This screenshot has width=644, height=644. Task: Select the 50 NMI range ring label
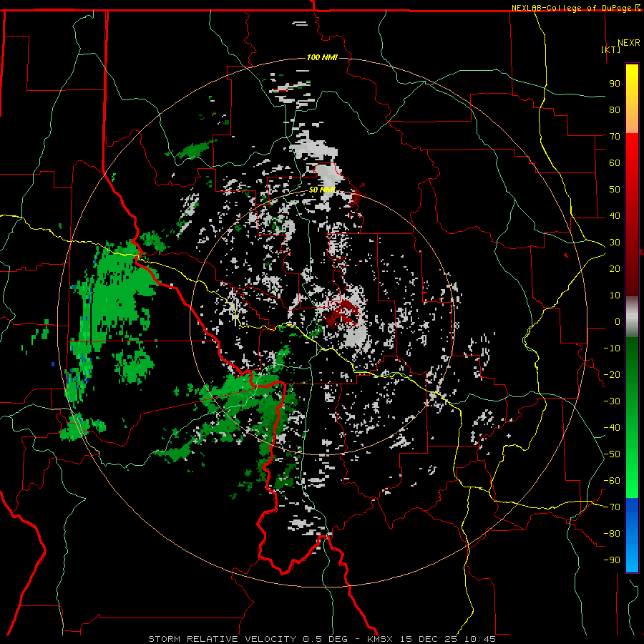tap(322, 190)
